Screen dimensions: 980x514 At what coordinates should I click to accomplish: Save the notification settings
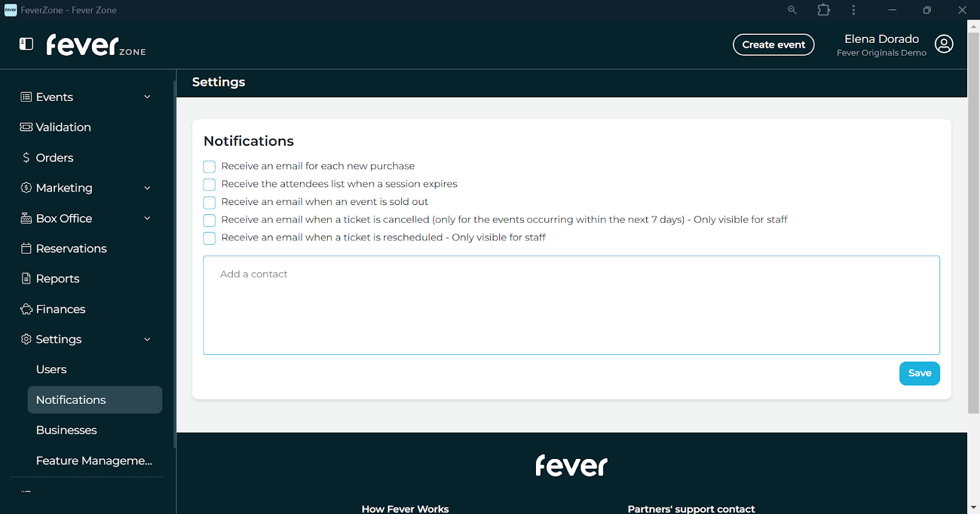919,373
